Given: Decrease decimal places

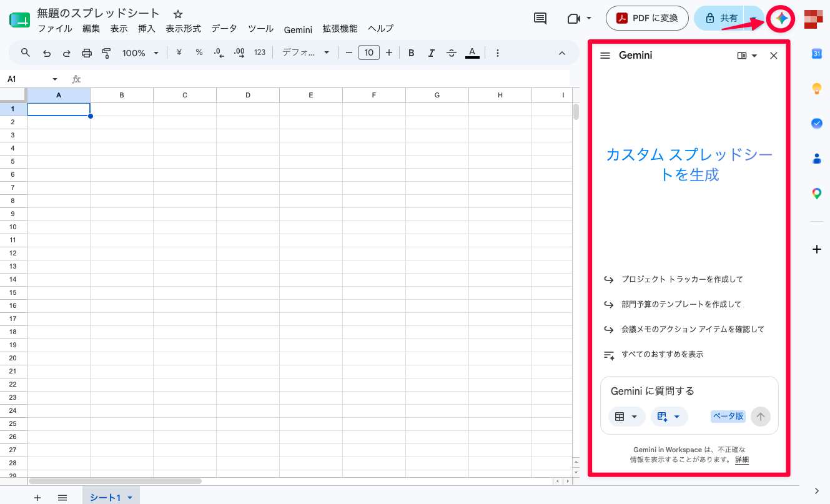Looking at the screenshot, I should [x=219, y=53].
